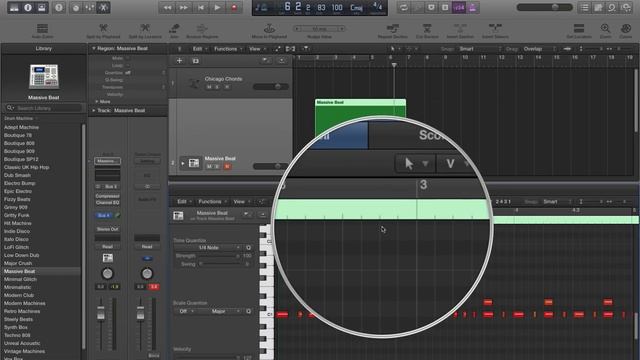
Task: Expand the More section in Region inspector
Action: click(x=97, y=101)
